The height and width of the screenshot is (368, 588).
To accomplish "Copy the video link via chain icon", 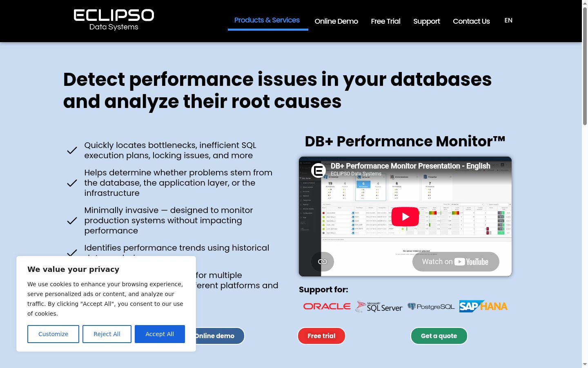I will coord(323,262).
